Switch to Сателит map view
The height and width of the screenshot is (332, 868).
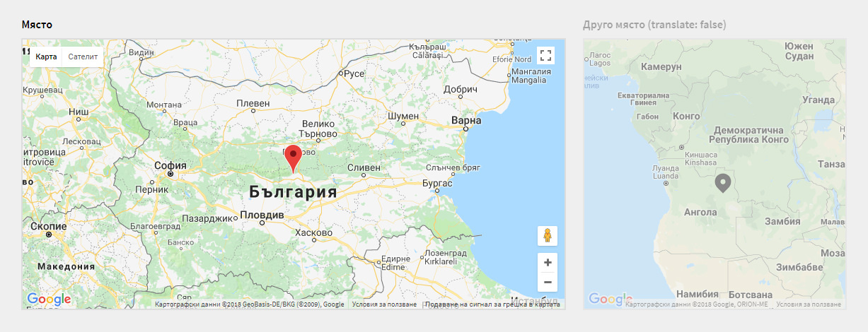[x=82, y=56]
